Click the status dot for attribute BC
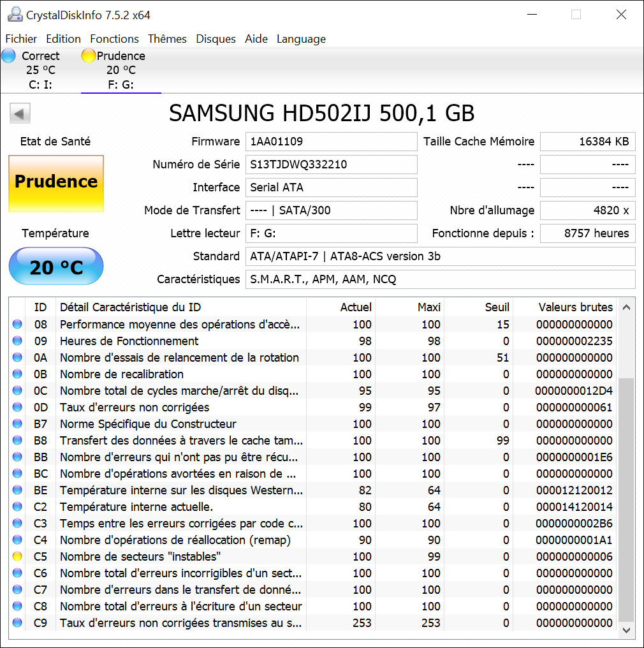 17,474
